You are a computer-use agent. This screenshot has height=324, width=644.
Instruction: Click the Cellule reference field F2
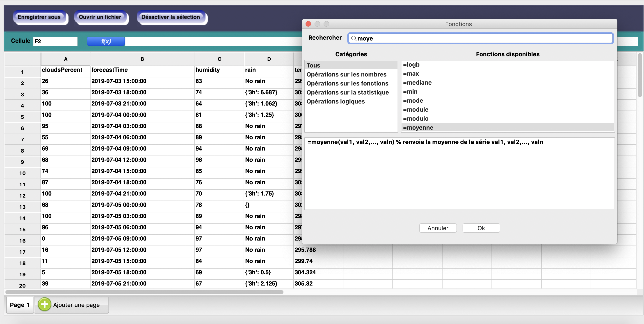pos(55,41)
